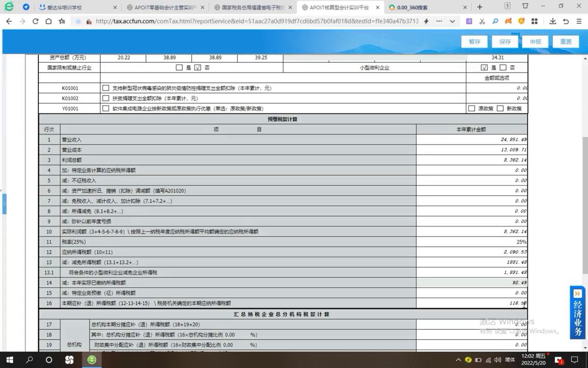Open the orange gamepad game center icon
This screenshot has height=368, width=588.
click(x=508, y=21)
